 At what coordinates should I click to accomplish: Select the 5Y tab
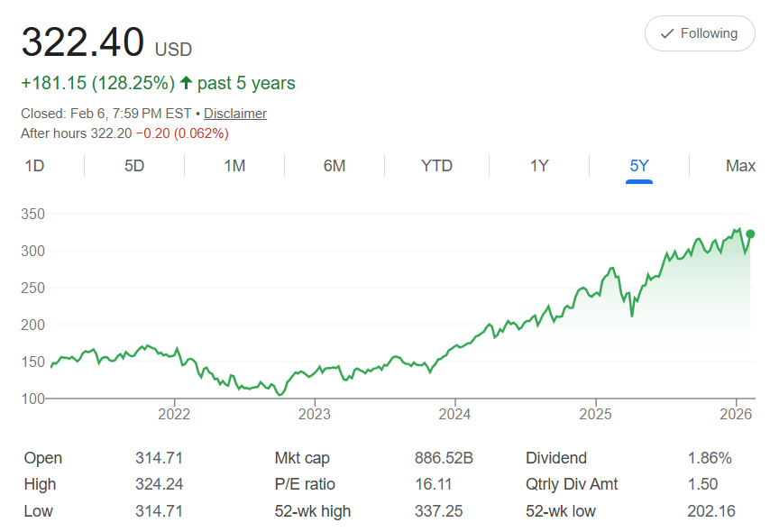(x=639, y=166)
